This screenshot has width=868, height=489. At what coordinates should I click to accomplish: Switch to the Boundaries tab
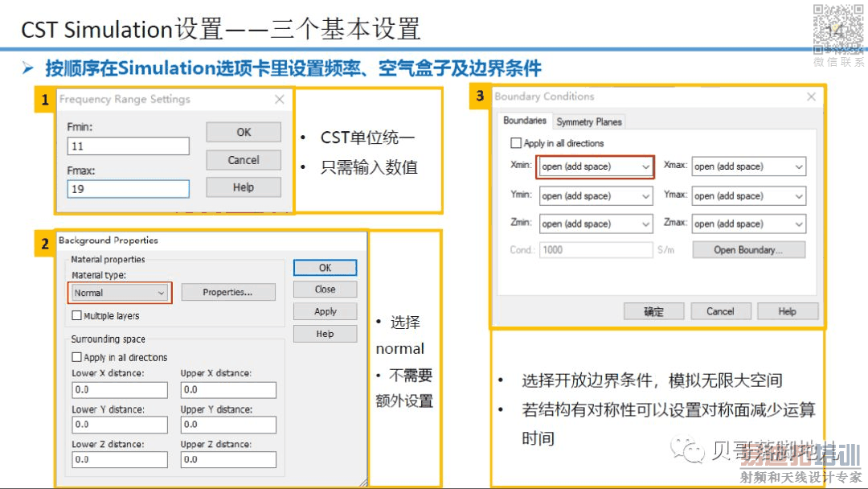click(524, 120)
